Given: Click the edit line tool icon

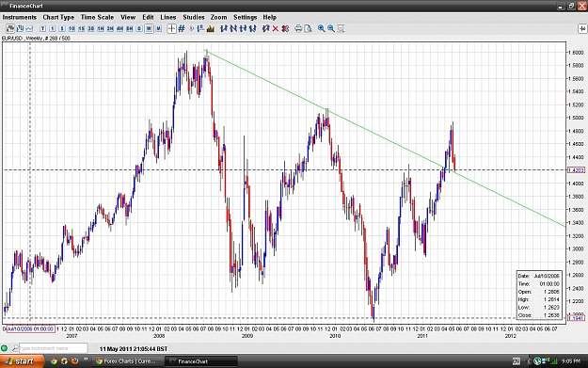Looking at the screenshot, I should point(266,28).
